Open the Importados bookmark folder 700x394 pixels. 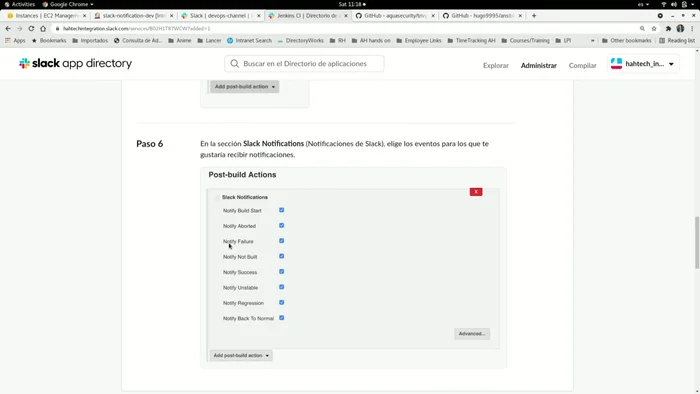coord(90,41)
